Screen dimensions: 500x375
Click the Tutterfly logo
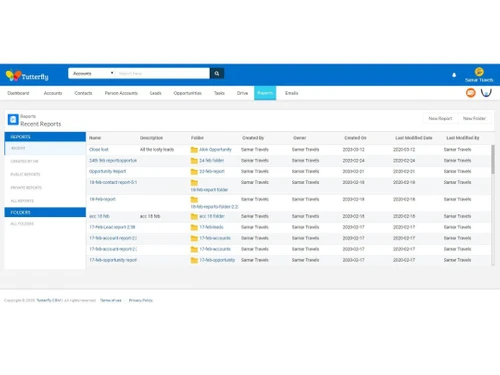point(27,76)
